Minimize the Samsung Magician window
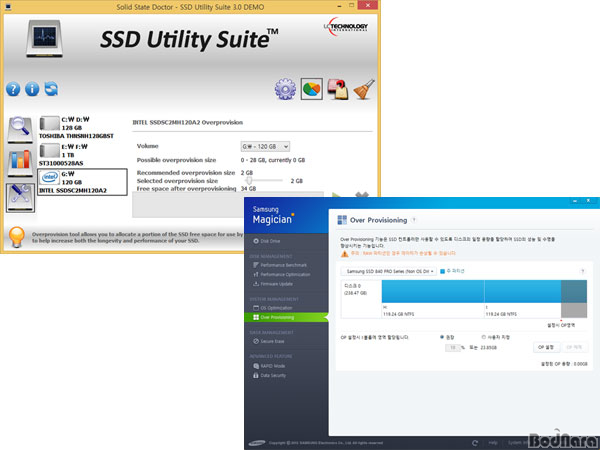Screen dimensions: 600x450 [x=575, y=201]
